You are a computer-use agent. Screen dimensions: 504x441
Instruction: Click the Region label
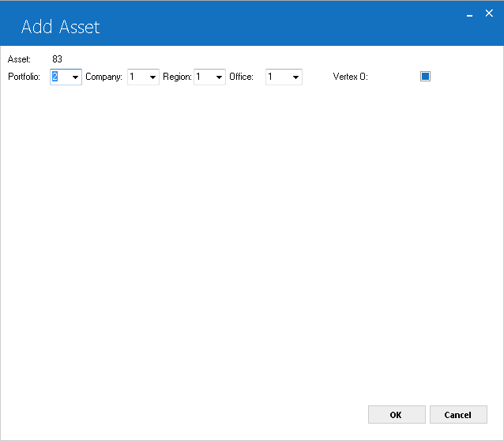click(x=177, y=77)
